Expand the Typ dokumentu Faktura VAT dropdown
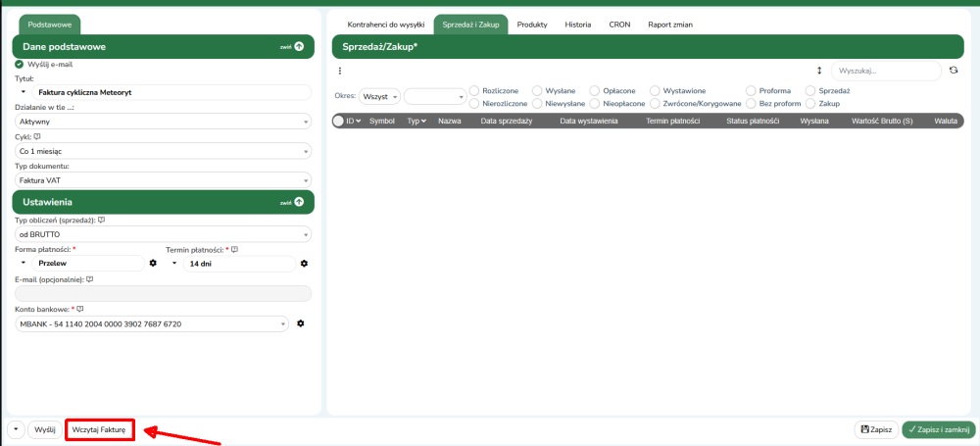This screenshot has height=446, width=980. click(x=163, y=180)
